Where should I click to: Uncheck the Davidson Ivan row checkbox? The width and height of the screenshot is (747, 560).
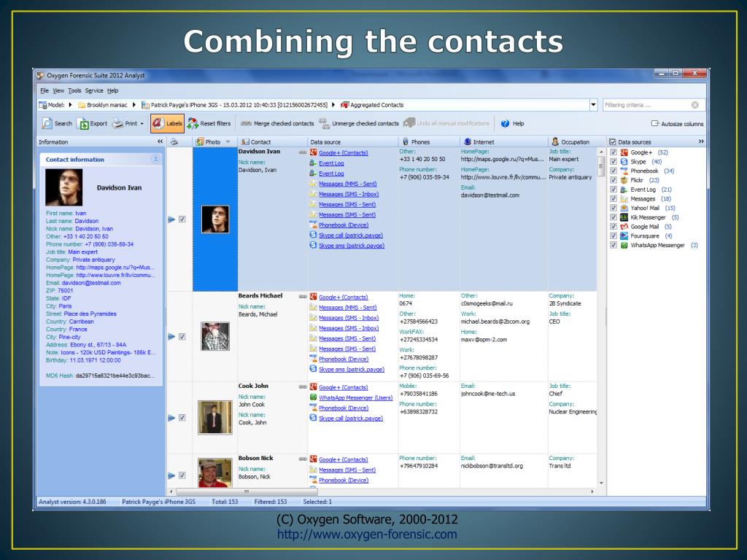(x=182, y=219)
